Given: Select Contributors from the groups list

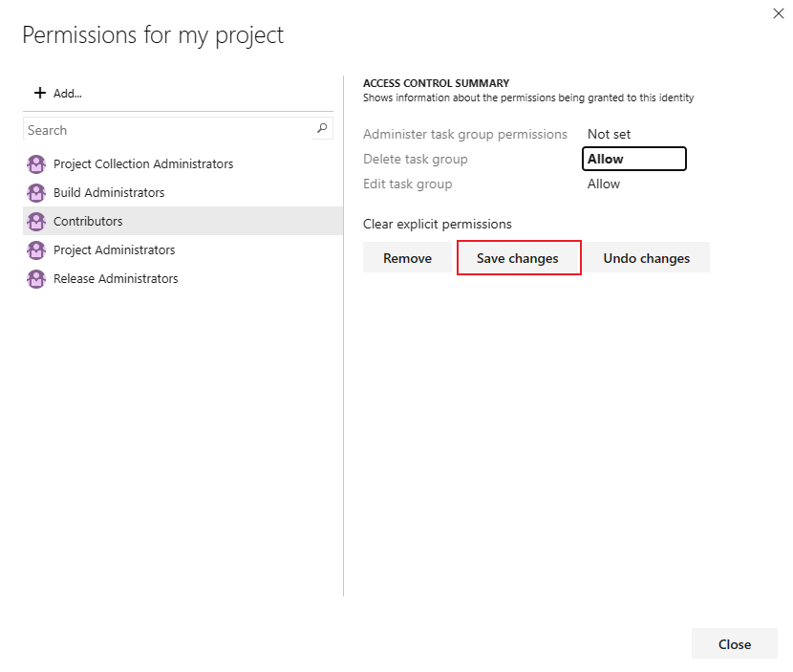Looking at the screenshot, I should pos(90,221).
